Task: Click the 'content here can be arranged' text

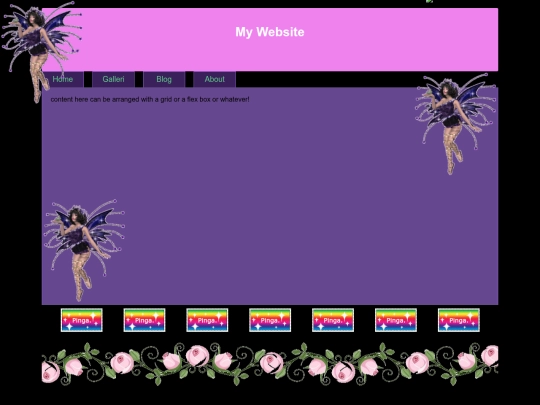Action: [150, 100]
